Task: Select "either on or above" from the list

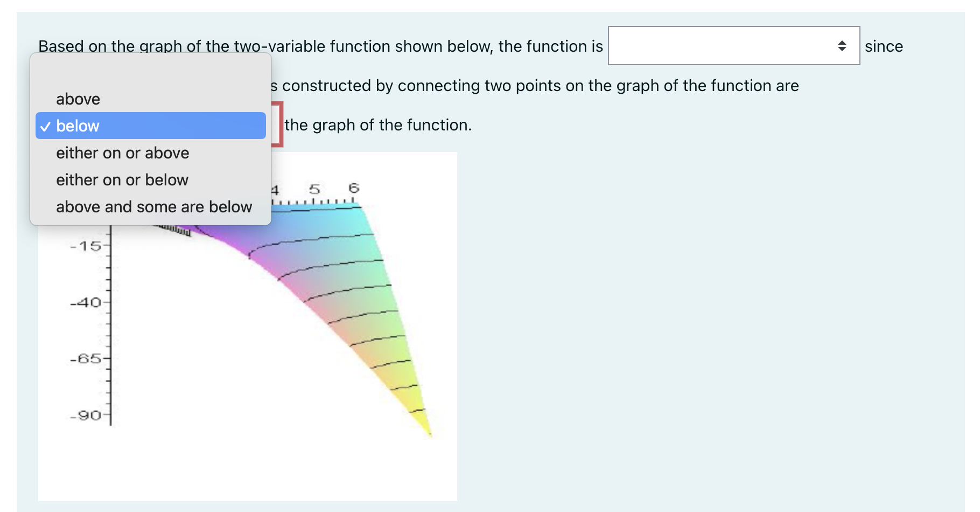Action: tap(122, 153)
